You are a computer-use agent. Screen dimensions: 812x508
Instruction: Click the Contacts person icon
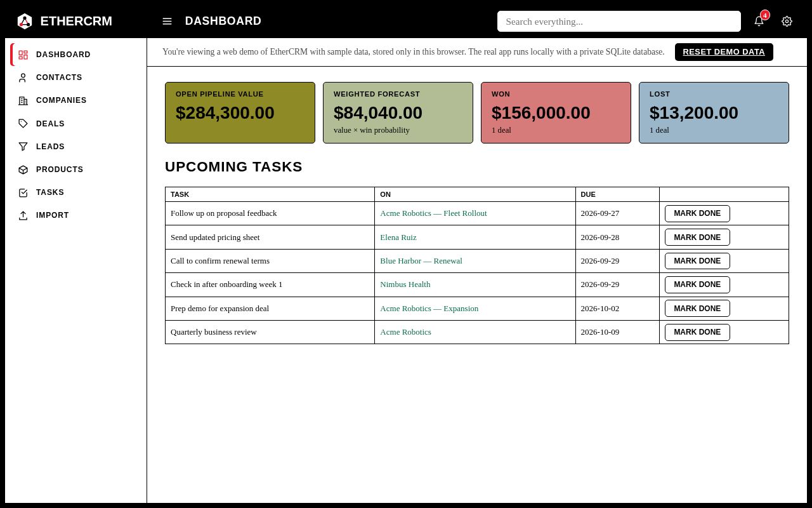click(23, 77)
